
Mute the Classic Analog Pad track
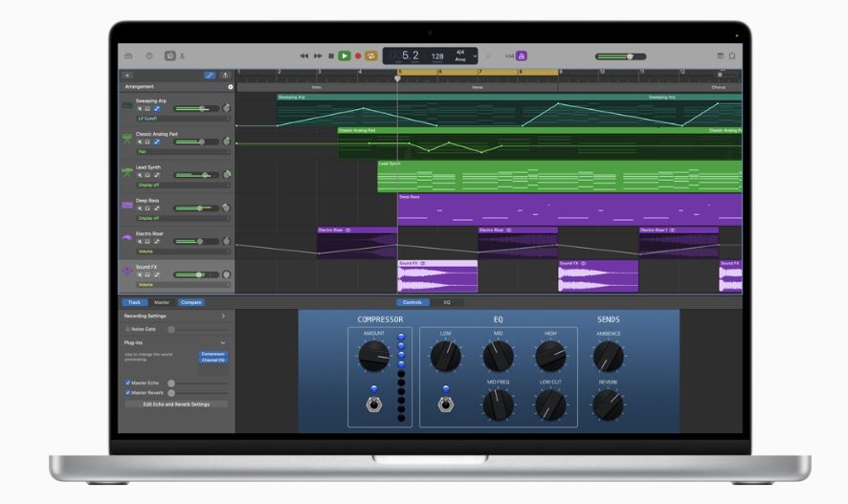click(140, 142)
